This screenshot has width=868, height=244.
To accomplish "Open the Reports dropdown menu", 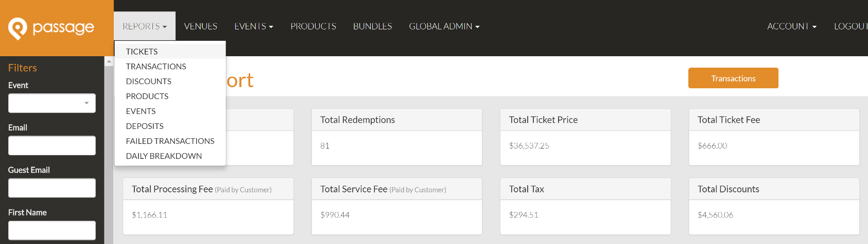I will pos(145,26).
